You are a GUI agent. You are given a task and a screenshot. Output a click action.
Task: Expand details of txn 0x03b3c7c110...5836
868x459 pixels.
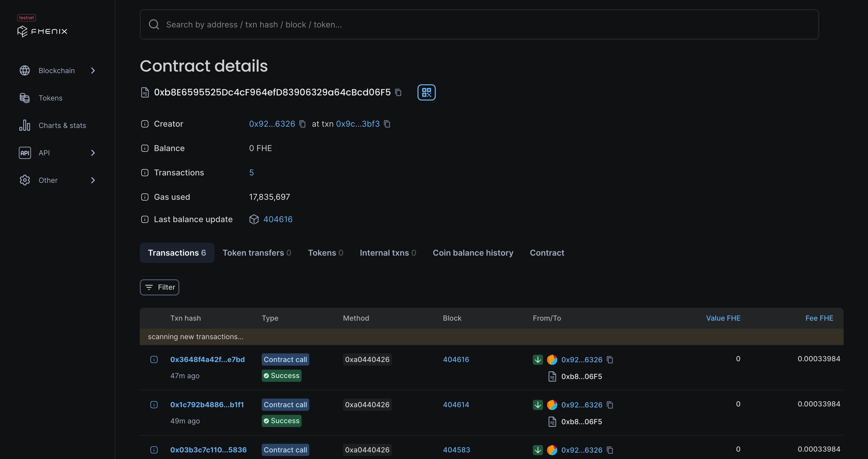coord(154,450)
